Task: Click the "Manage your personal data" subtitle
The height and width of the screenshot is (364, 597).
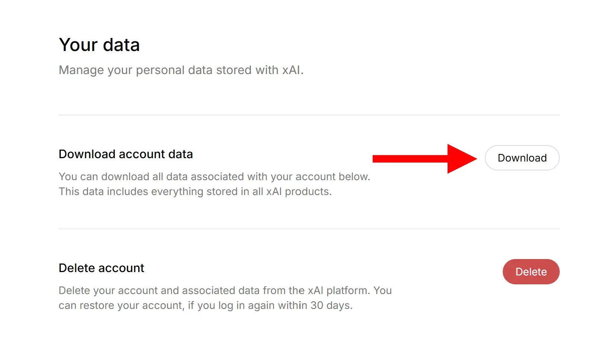Action: [x=181, y=70]
